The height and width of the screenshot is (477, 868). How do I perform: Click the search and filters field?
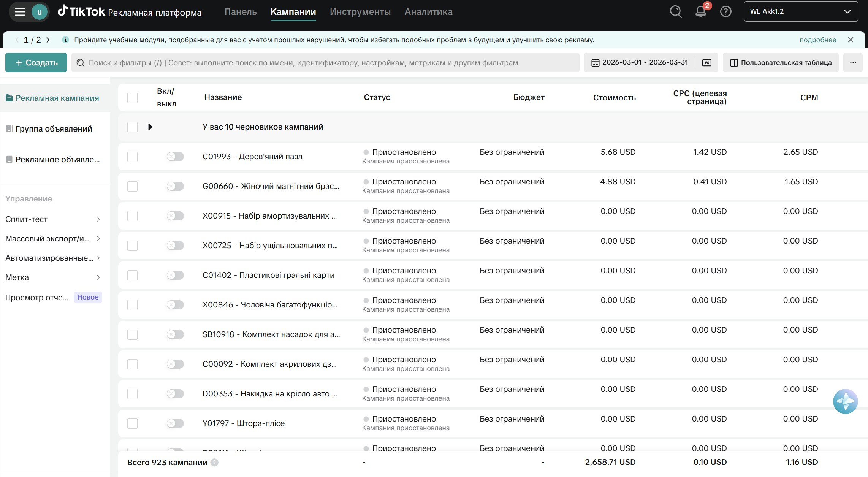click(325, 63)
